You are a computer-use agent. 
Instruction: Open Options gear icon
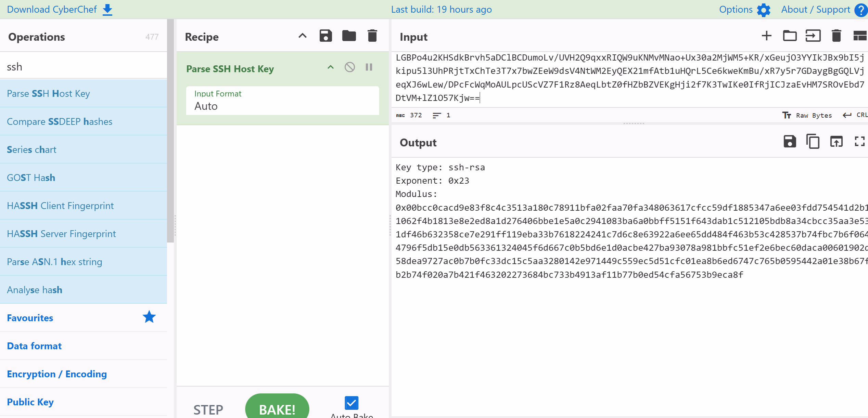pyautogui.click(x=764, y=10)
